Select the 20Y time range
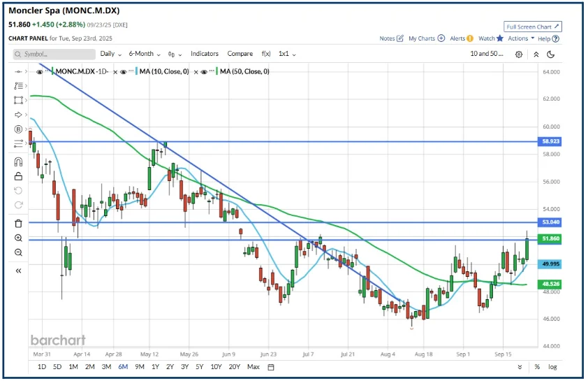The image size is (588, 381). pyautogui.click(x=234, y=367)
